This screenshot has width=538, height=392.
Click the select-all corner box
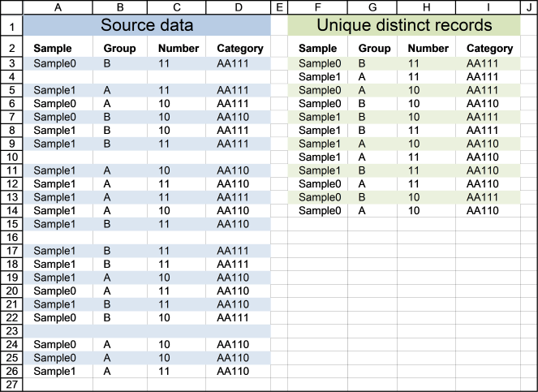coord(11,7)
